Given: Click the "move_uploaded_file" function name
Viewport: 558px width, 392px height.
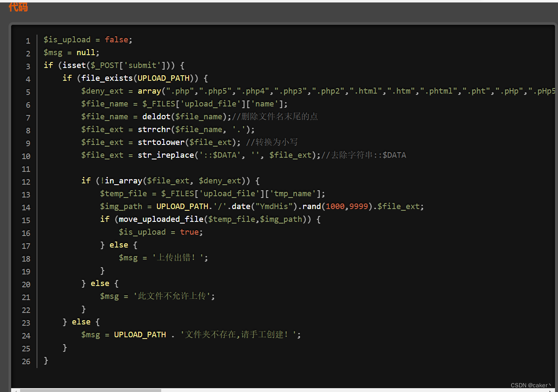Looking at the screenshot, I should (x=161, y=219).
